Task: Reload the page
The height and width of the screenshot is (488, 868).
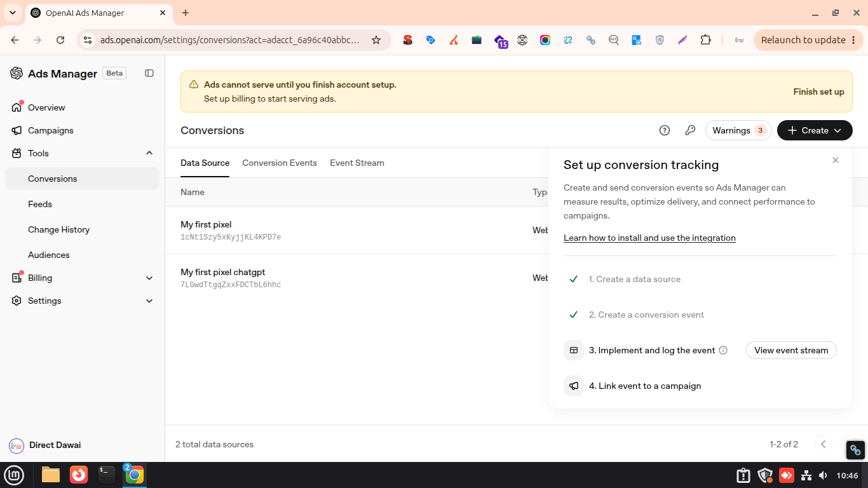Action: point(60,40)
